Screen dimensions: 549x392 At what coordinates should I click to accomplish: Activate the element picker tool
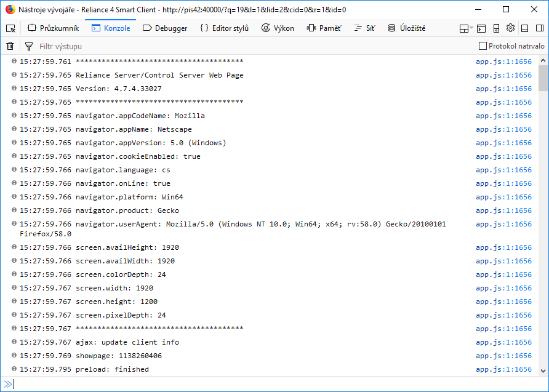[10, 28]
